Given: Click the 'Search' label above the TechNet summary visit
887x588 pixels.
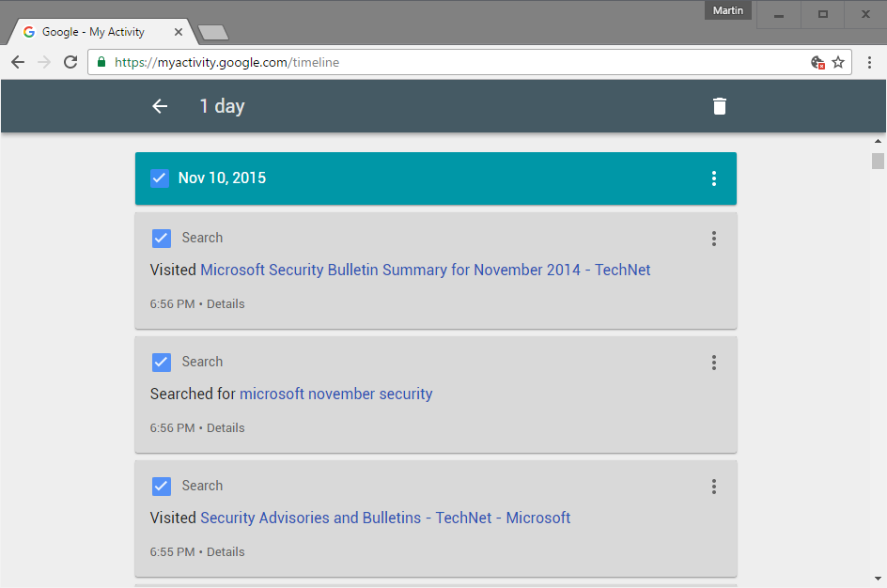Looking at the screenshot, I should pyautogui.click(x=202, y=238).
